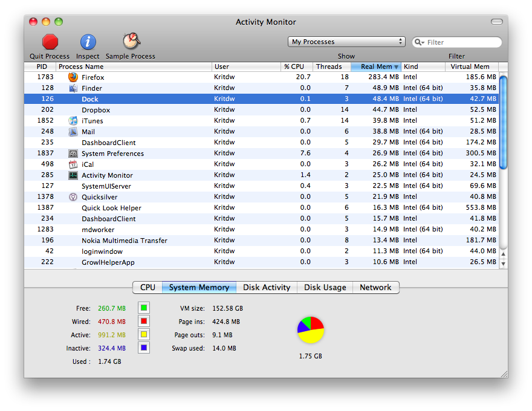The image size is (532, 411).
Task: Click the Swap used 14.0 MB value
Action: tap(224, 348)
